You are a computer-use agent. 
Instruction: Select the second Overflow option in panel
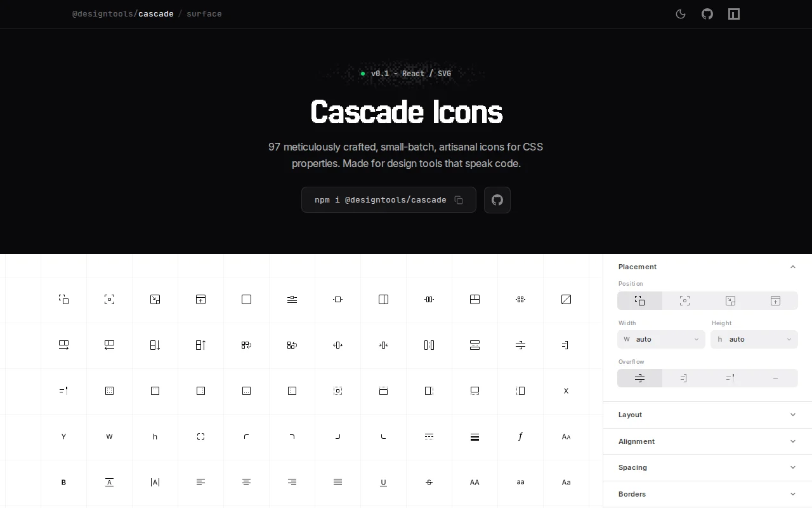point(684,378)
